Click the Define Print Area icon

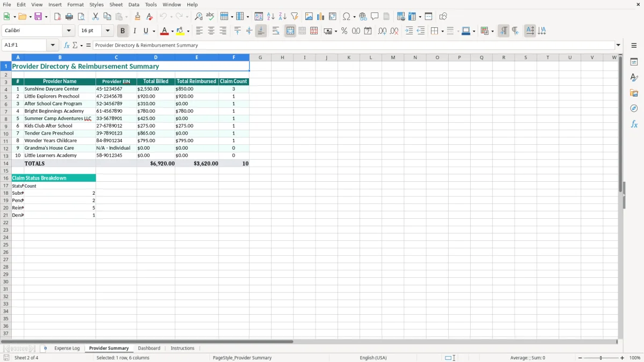point(401,17)
